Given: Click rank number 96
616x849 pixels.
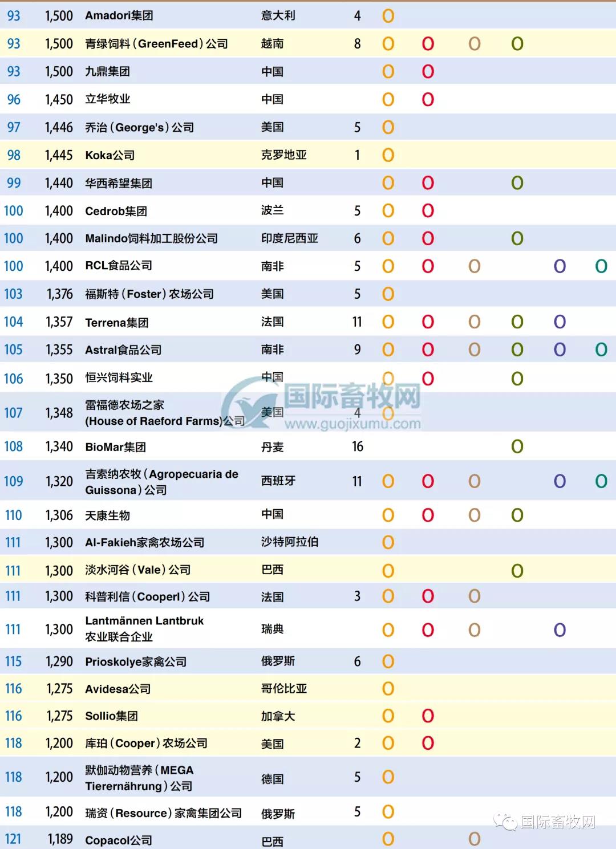Looking at the screenshot, I should tap(14, 100).
